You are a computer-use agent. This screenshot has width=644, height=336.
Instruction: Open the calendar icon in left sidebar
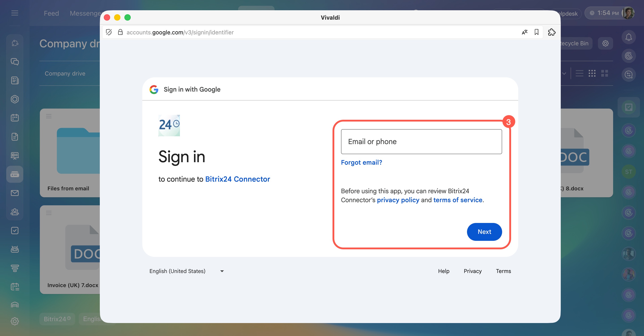[x=15, y=118]
